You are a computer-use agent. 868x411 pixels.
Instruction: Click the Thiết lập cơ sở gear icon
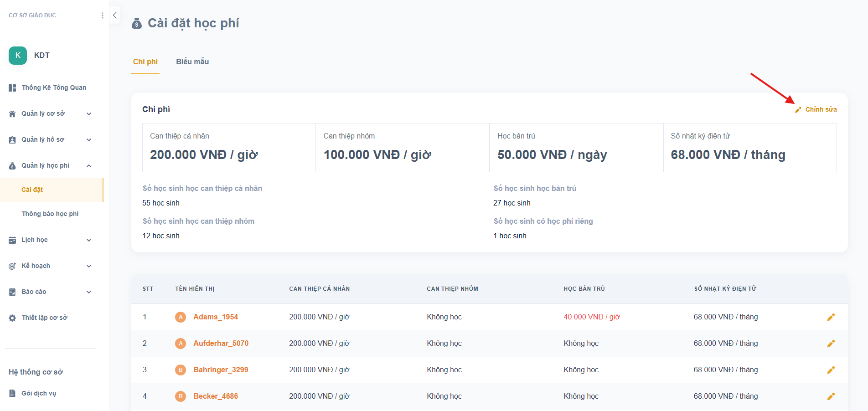(x=12, y=318)
